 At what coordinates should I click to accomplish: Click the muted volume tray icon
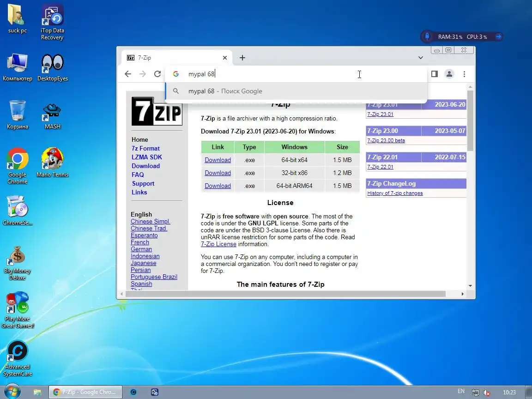(x=487, y=393)
